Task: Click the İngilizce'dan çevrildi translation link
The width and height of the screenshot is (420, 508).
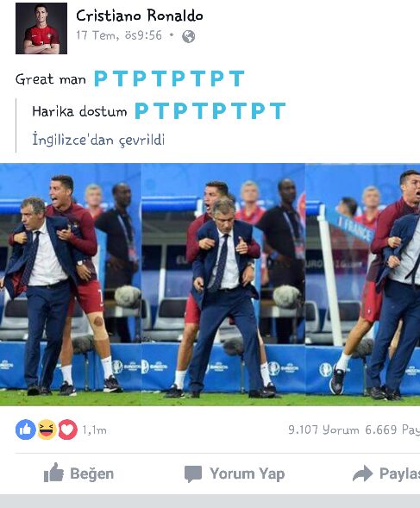Action: point(98,140)
